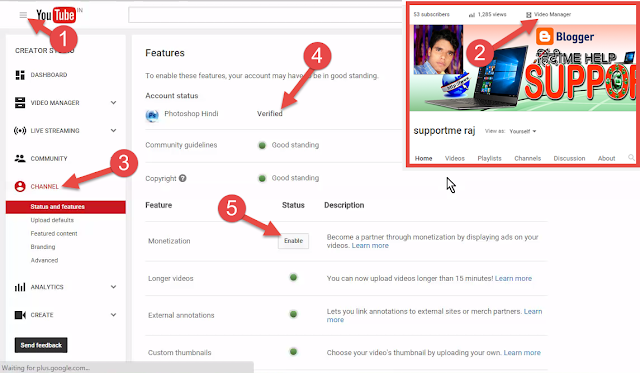Click the Custom thumbnails feature label
The image size is (640, 373).
(x=180, y=353)
